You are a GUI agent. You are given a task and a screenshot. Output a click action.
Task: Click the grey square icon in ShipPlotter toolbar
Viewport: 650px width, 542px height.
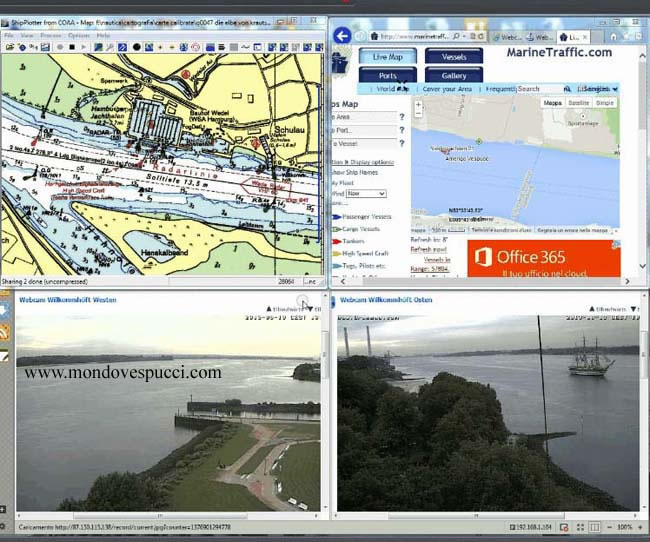pyautogui.click(x=234, y=47)
